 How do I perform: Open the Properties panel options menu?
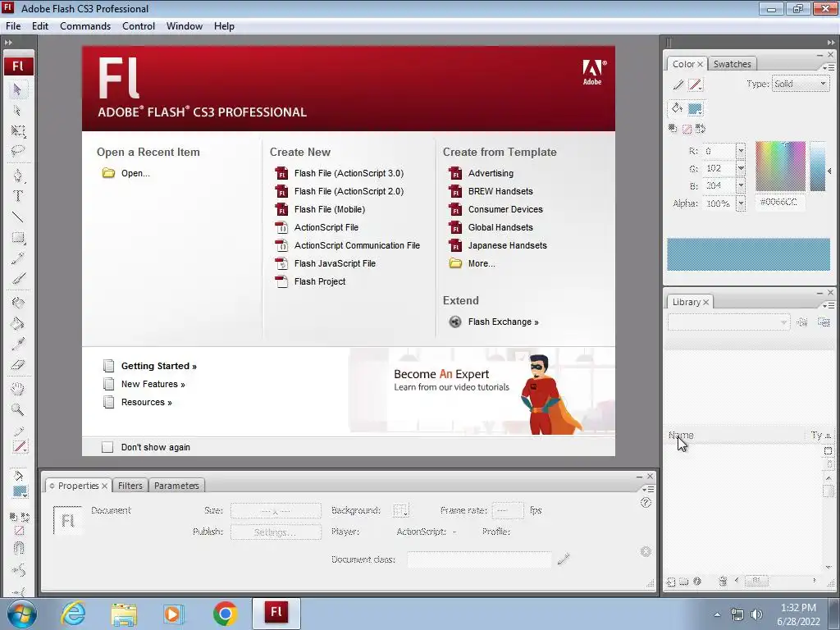click(648, 489)
